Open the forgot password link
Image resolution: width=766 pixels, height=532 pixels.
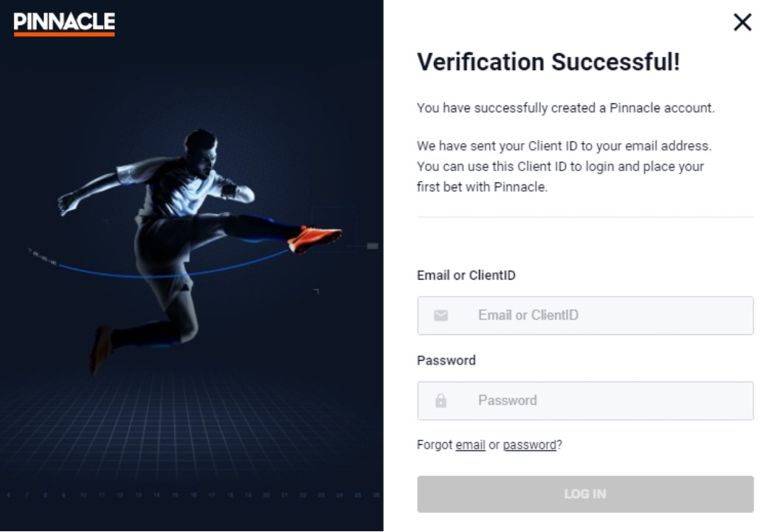tap(529, 445)
